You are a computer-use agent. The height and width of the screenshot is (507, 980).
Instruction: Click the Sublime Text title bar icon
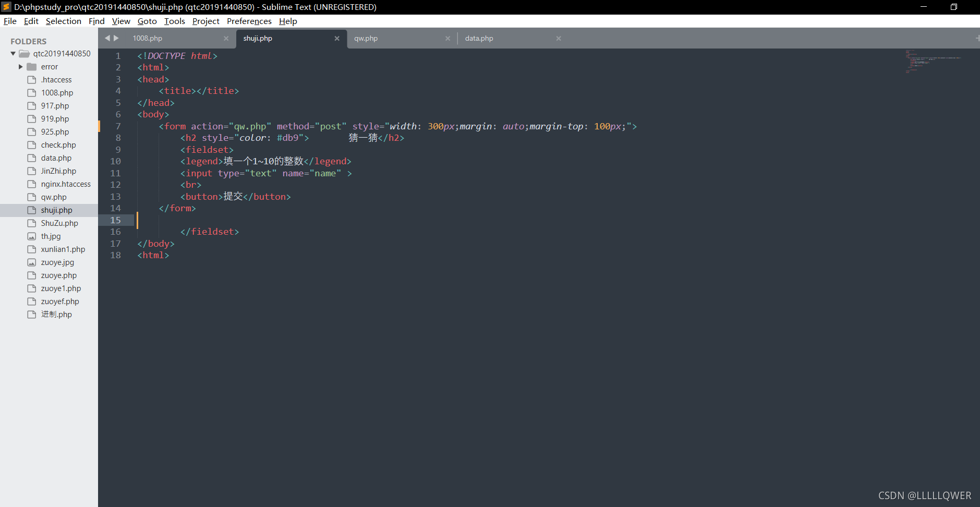6,7
